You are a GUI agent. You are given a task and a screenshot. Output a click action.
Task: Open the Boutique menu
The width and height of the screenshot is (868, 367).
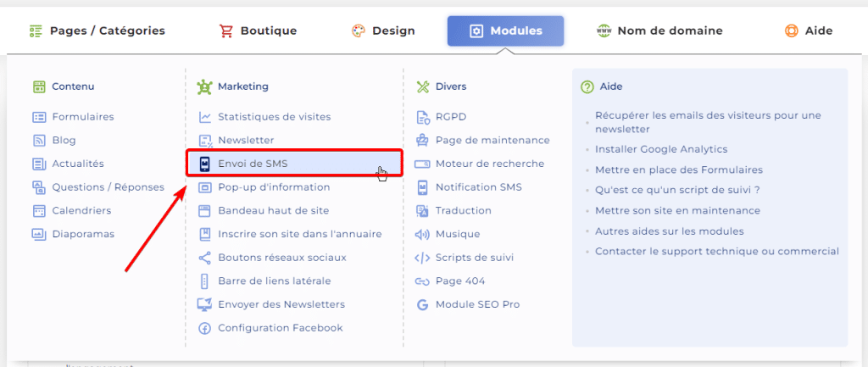click(x=258, y=31)
